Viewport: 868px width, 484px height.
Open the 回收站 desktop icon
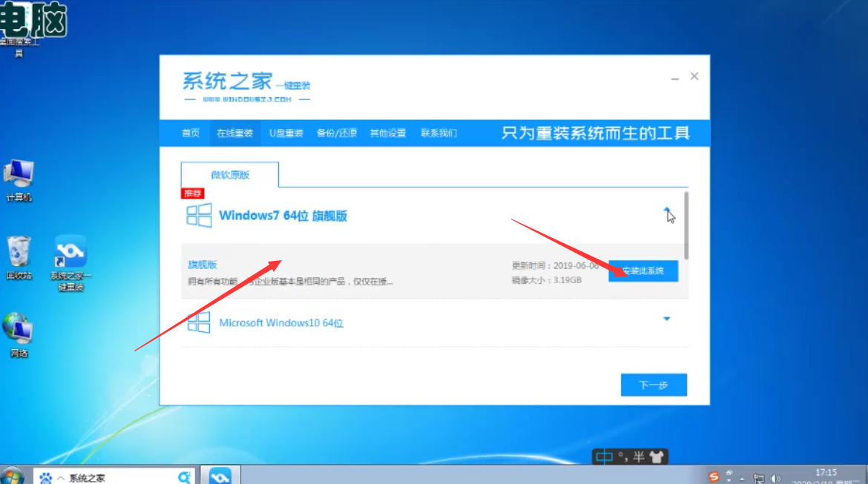(19, 258)
